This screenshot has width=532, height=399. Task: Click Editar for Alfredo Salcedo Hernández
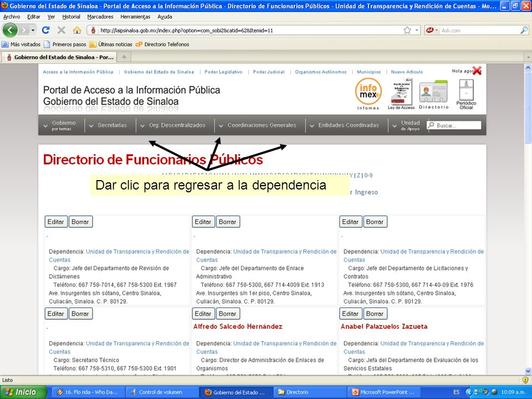(203, 314)
